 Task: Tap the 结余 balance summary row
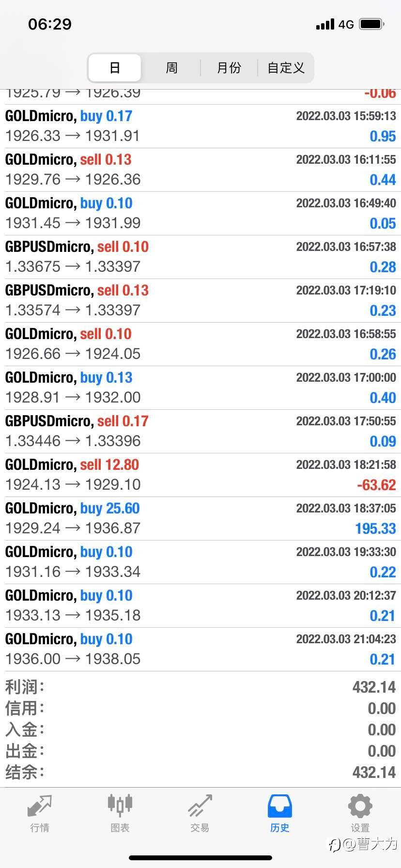click(200, 772)
